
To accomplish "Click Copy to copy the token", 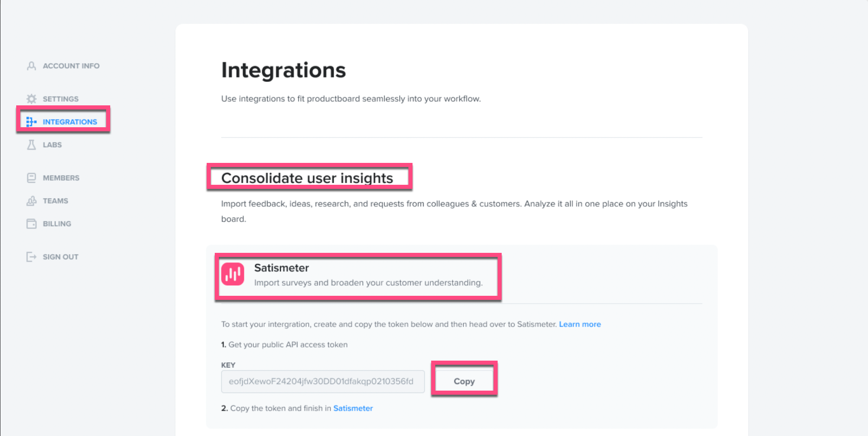I will click(464, 381).
